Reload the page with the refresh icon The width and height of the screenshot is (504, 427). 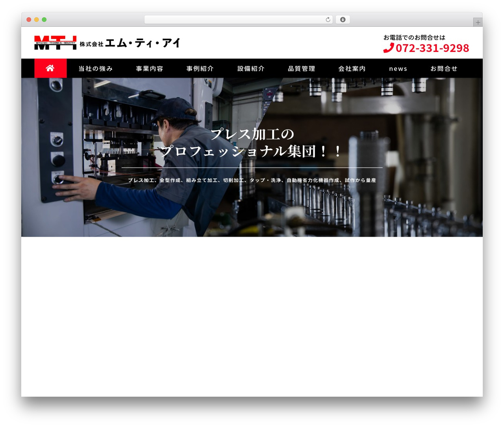(x=328, y=20)
